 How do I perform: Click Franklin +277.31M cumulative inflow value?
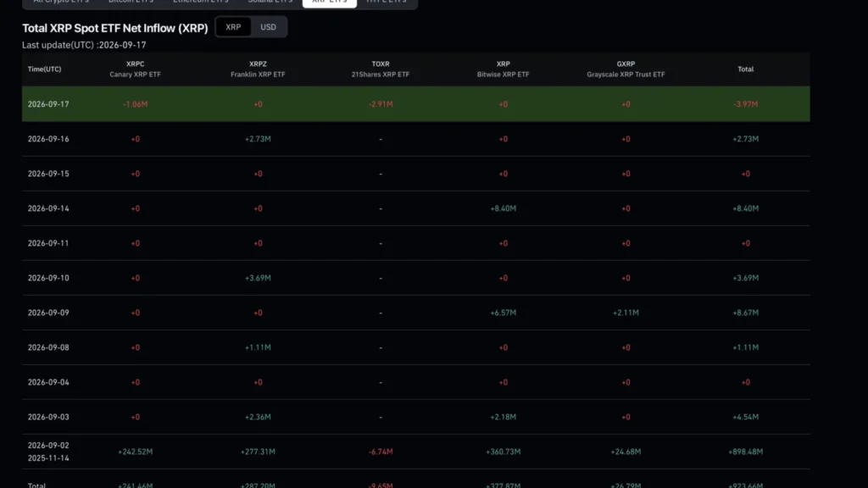coord(258,452)
